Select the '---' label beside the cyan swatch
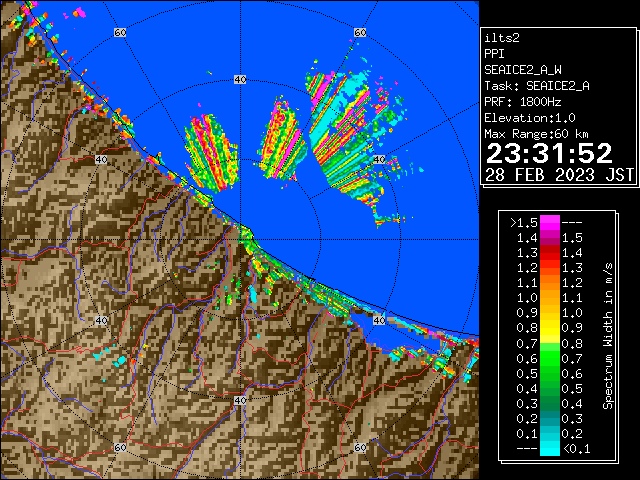640x480 pixels. pyautogui.click(x=527, y=449)
